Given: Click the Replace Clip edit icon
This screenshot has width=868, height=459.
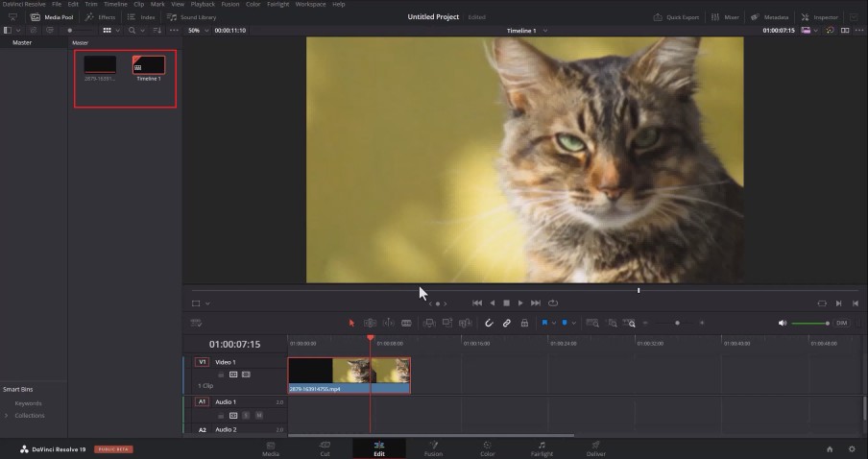Looking at the screenshot, I should click(x=466, y=323).
